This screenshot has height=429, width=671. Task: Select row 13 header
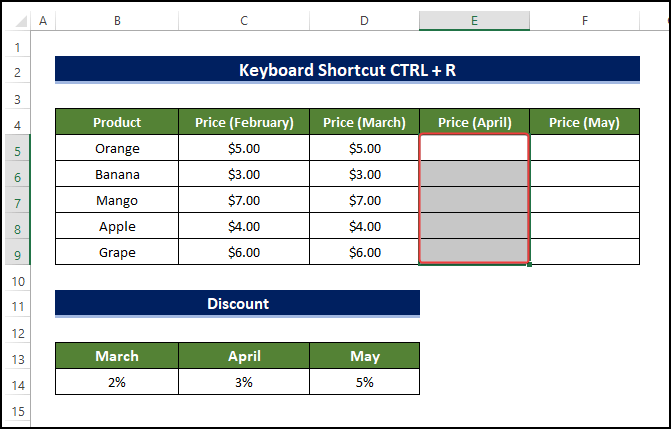18,357
